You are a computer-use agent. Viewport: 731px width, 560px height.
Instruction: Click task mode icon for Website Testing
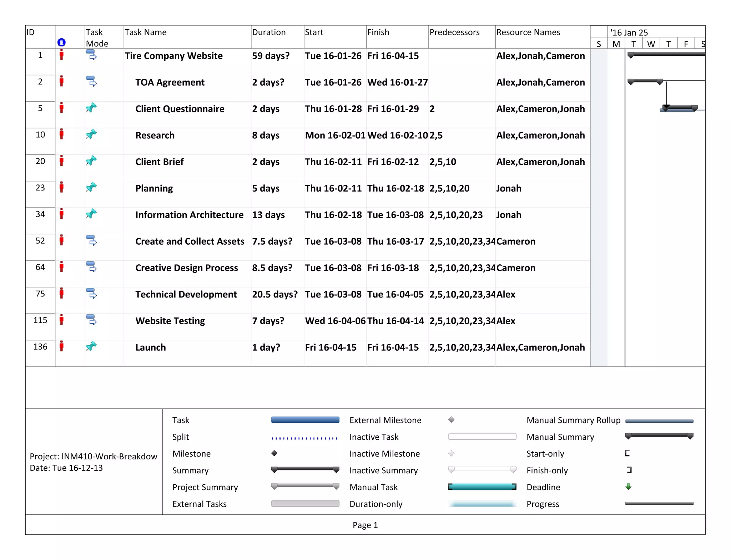tap(91, 320)
